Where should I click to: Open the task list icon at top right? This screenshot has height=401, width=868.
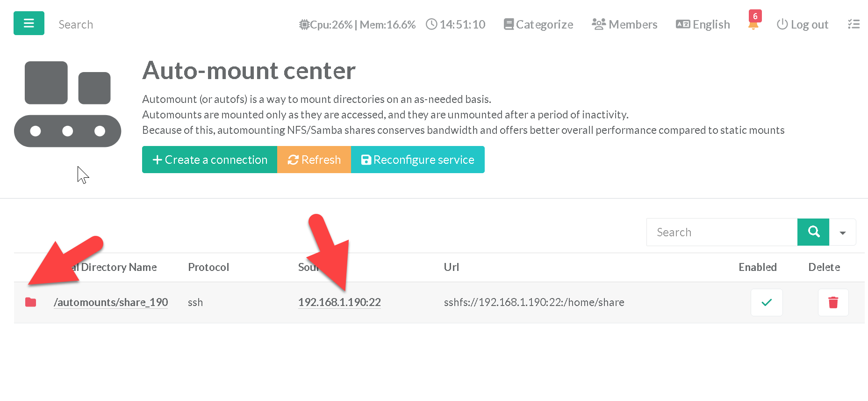(854, 24)
